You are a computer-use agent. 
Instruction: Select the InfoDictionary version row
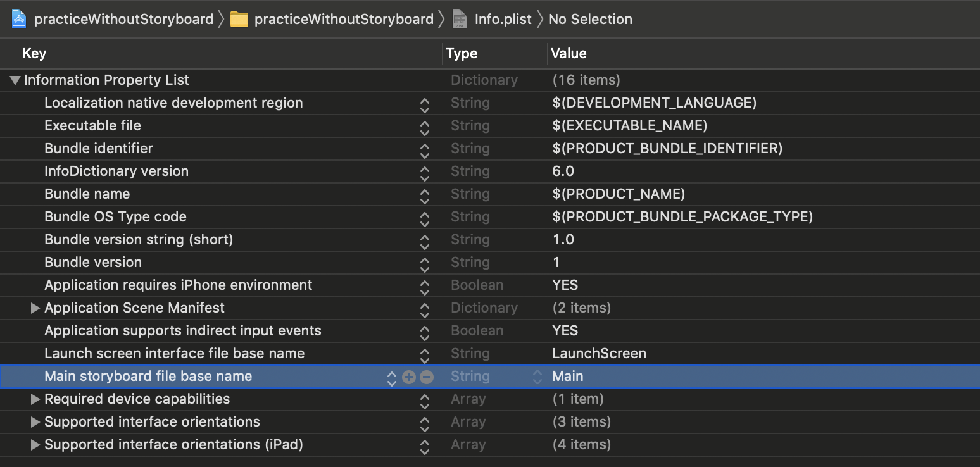click(490, 171)
